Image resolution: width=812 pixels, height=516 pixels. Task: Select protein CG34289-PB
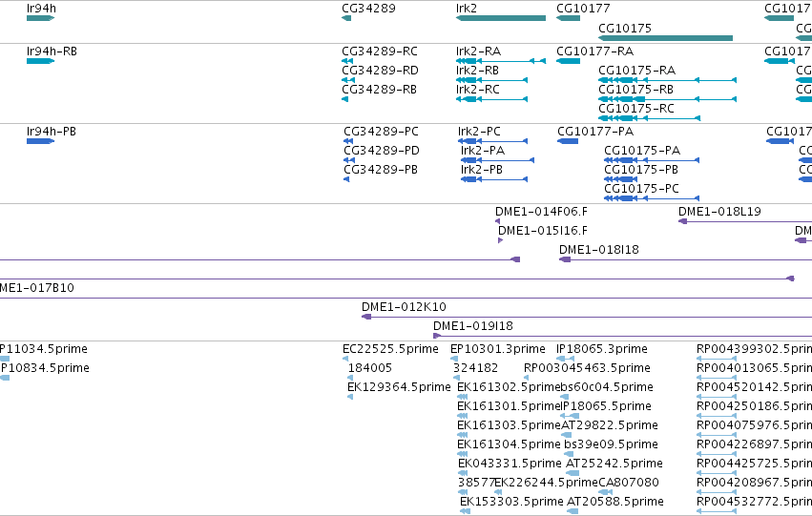pos(346,179)
